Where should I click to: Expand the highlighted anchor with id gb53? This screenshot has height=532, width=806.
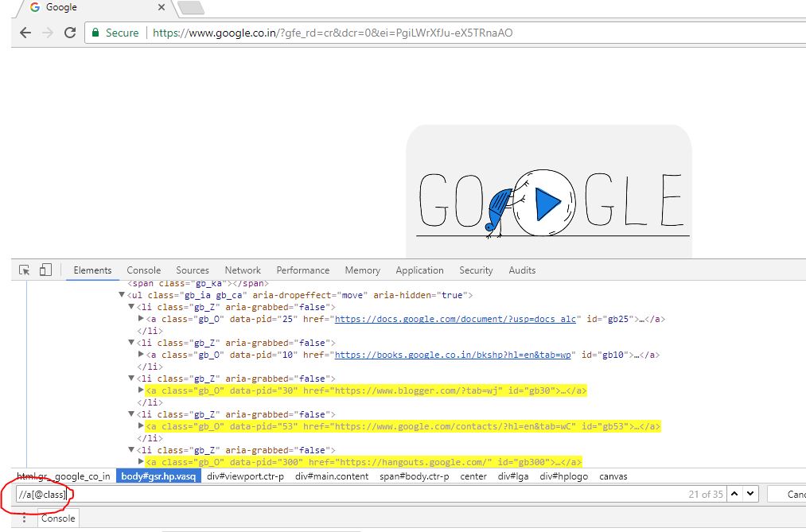tap(141, 425)
